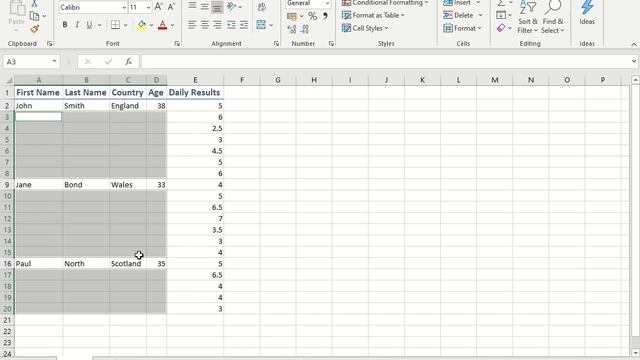640x360 pixels.
Task: Click Merge & Center icon
Action: coord(261,25)
